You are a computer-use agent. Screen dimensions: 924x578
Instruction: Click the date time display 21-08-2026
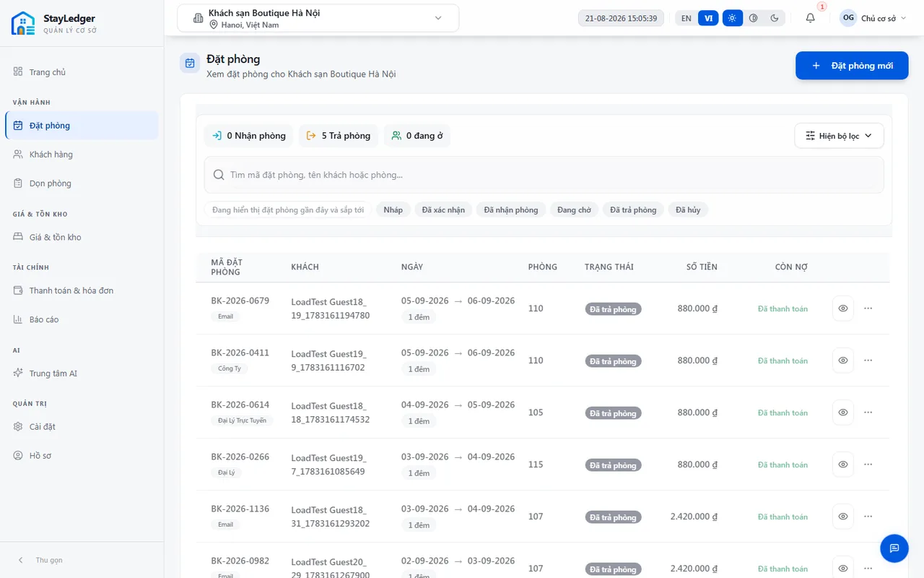pyautogui.click(x=621, y=18)
